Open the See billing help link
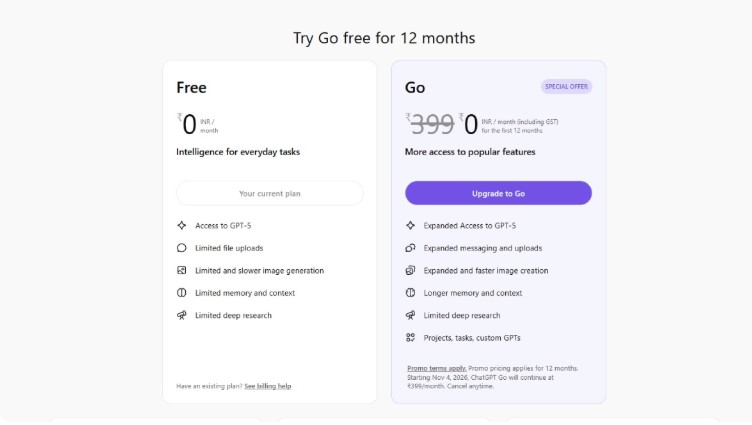The height and width of the screenshot is (425, 752). [268, 386]
